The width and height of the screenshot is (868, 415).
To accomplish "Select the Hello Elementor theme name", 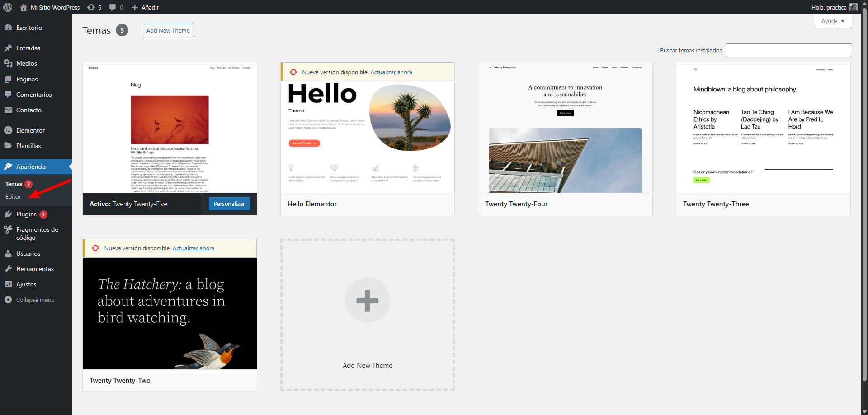I will tap(312, 204).
